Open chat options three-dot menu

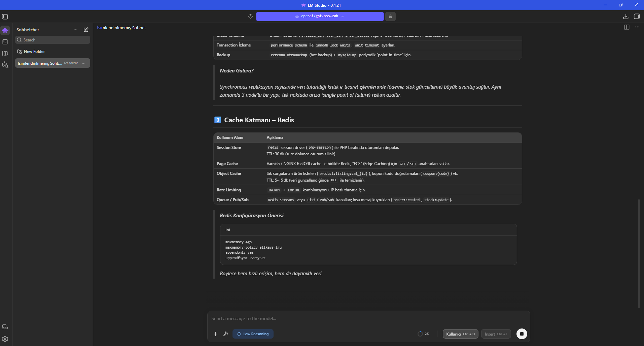point(637,27)
